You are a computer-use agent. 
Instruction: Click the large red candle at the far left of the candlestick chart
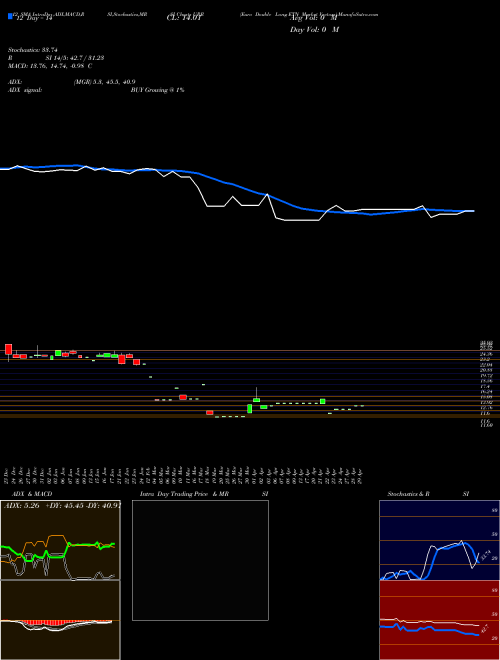pos(8,349)
